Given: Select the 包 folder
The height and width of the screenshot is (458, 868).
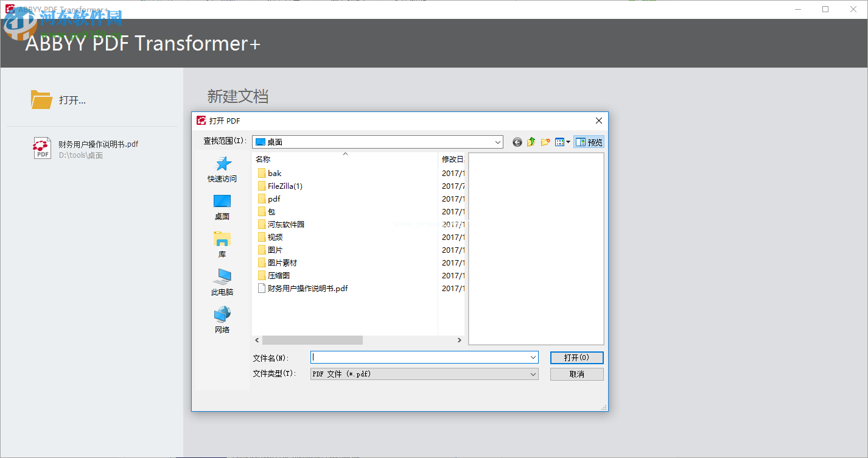Looking at the screenshot, I should point(267,211).
